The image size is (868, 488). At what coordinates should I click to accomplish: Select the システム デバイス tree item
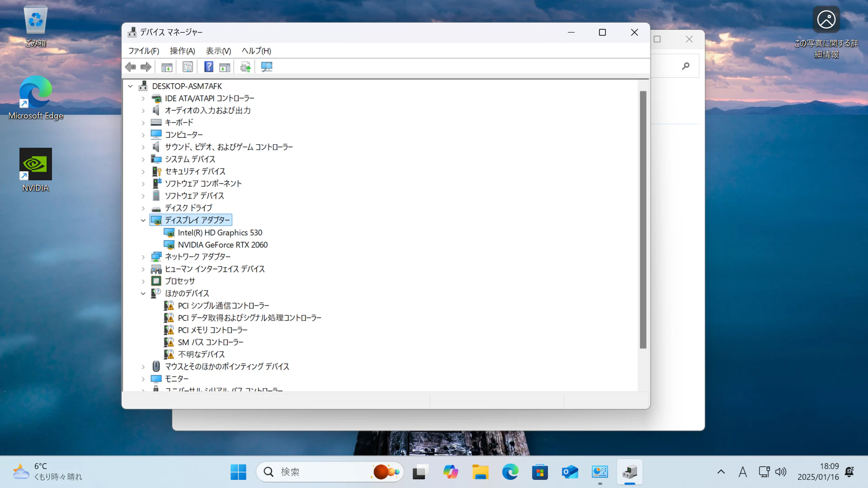(190, 160)
